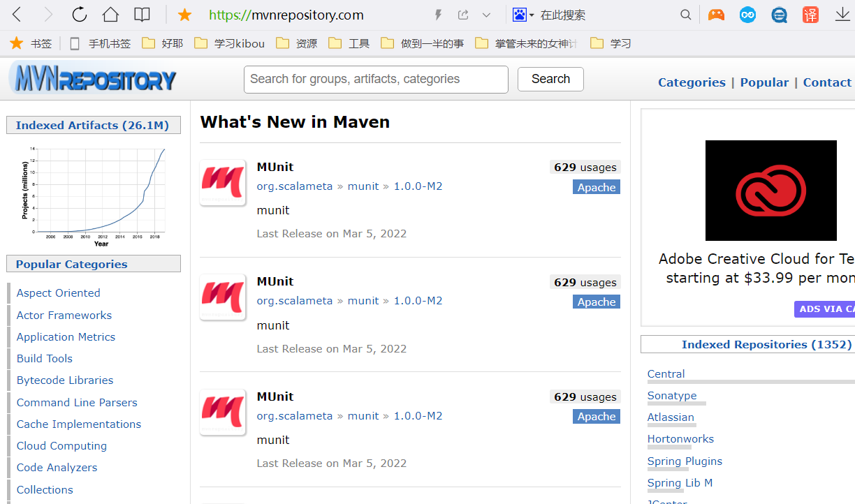The height and width of the screenshot is (504, 855).
Task: Click the first MUnit artifact thumbnail
Action: pyautogui.click(x=223, y=182)
